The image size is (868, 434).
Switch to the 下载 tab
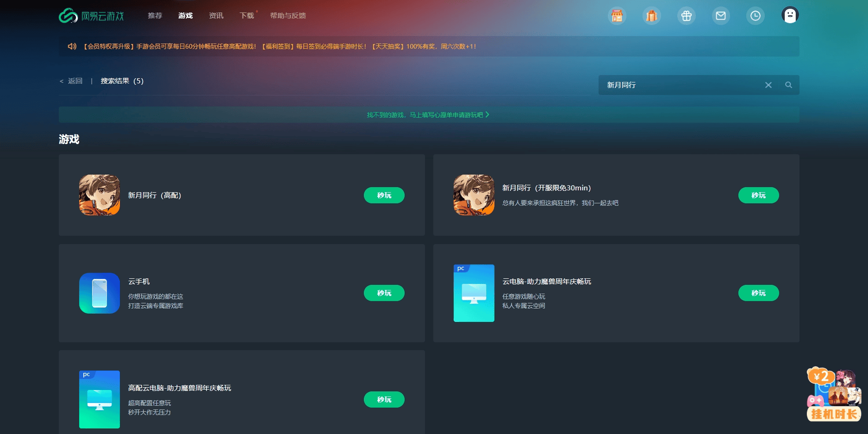(x=247, y=16)
